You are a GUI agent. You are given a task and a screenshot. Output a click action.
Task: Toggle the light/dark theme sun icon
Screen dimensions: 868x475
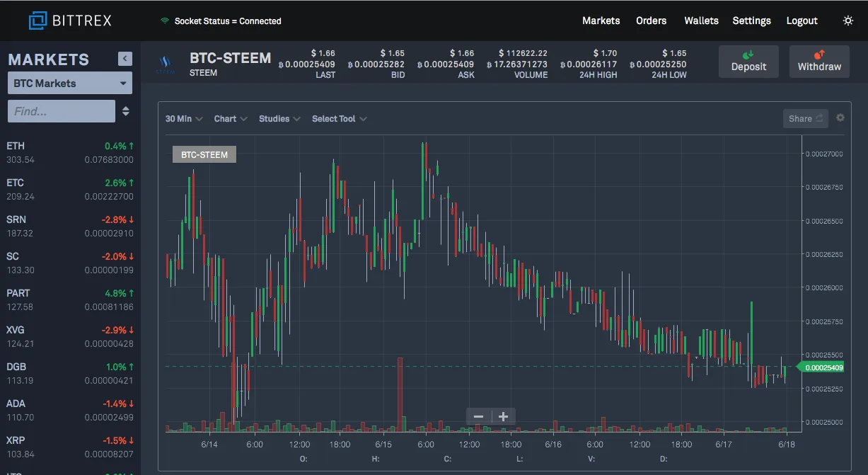(x=848, y=21)
